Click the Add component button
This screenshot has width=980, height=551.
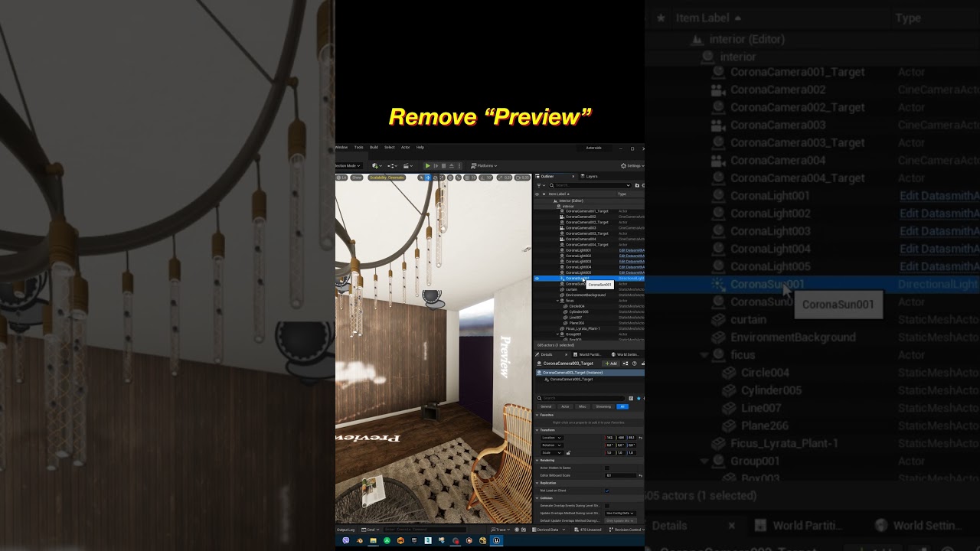click(x=610, y=364)
